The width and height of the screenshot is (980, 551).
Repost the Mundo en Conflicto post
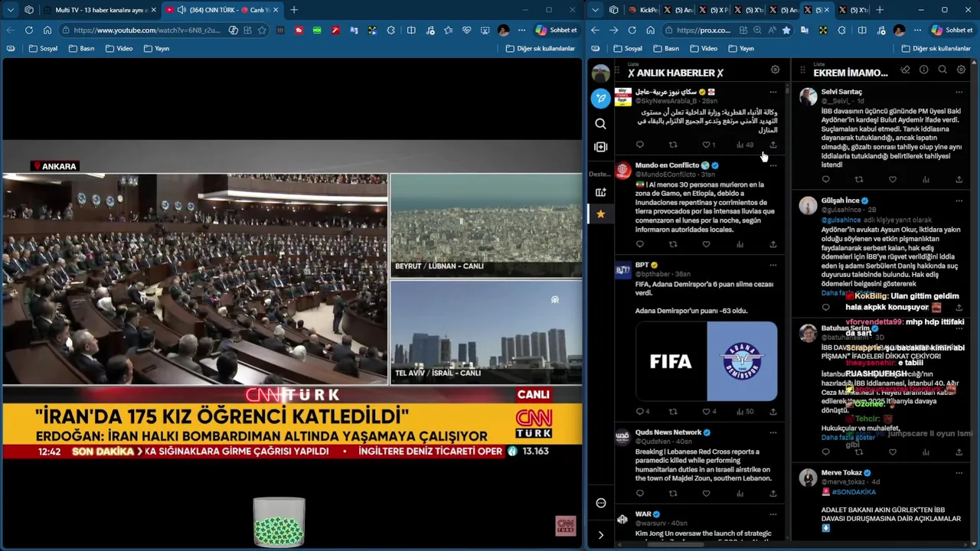pyautogui.click(x=673, y=244)
